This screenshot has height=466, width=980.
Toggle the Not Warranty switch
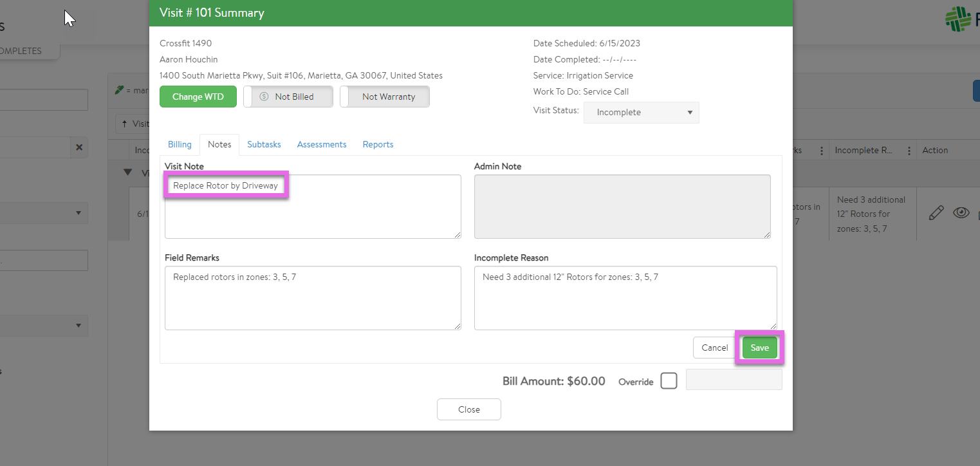(385, 97)
